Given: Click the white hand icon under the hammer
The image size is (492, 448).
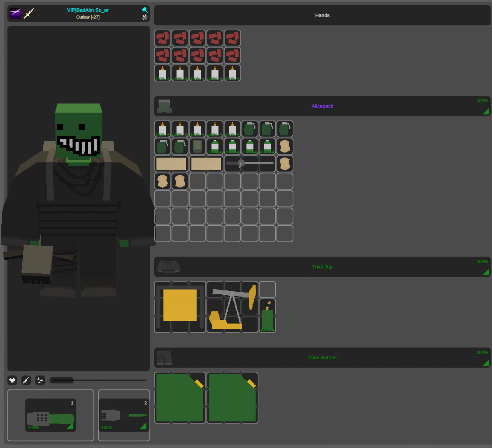Looking at the screenshot, I should point(145,17).
